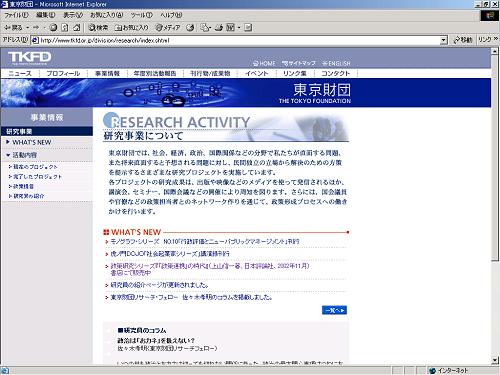Open the 虎ノ門DOJO news link
The image size is (500, 375).
point(170,254)
